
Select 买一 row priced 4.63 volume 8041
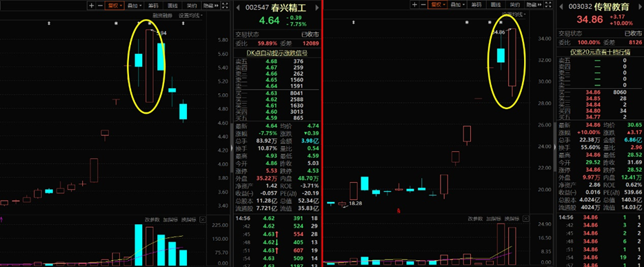tap(277, 93)
